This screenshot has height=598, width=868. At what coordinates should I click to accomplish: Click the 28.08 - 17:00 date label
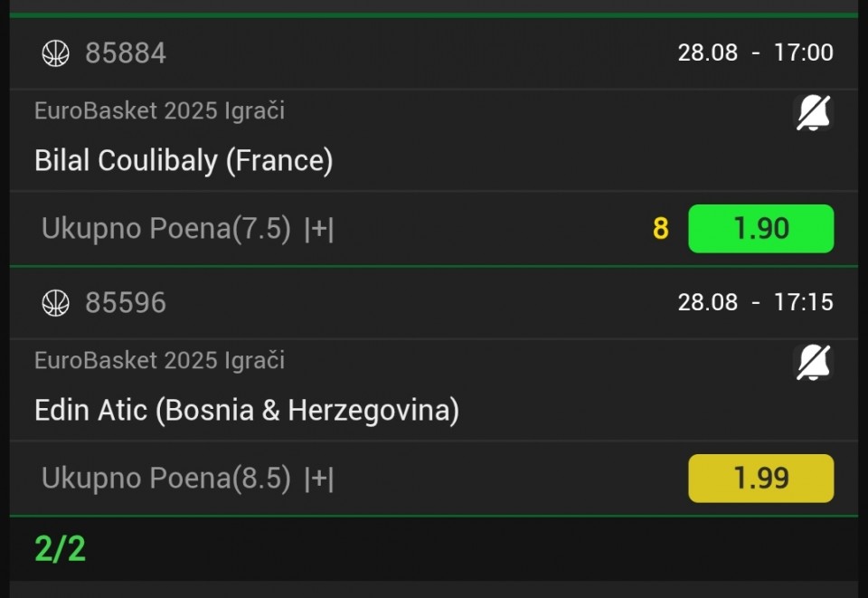pos(755,52)
